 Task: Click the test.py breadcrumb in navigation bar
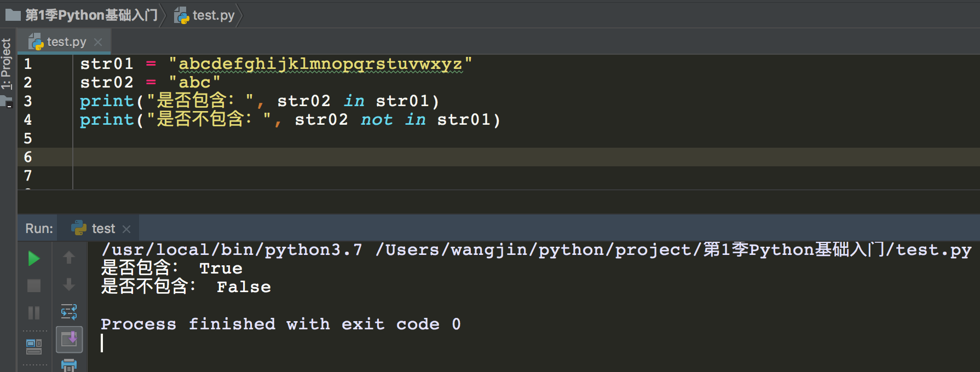coord(212,15)
